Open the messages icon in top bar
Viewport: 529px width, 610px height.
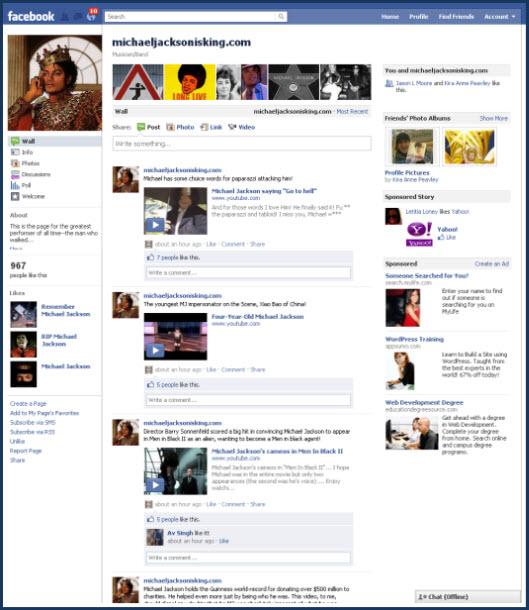[78, 17]
